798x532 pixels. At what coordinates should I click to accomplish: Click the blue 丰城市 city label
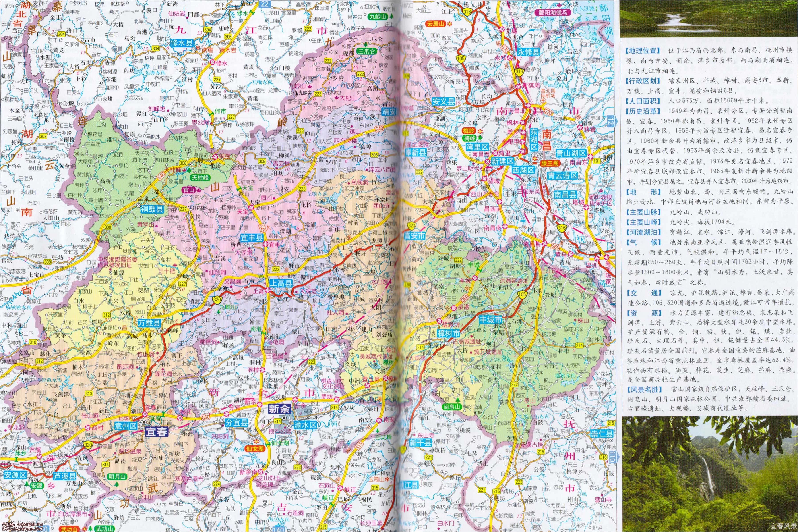tap(490, 320)
